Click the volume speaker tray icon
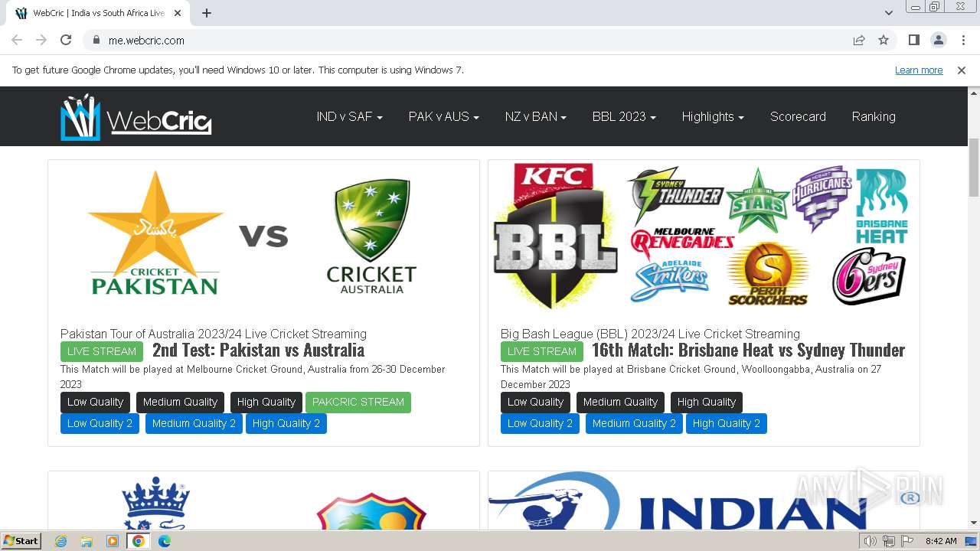The image size is (980, 551). 871,541
